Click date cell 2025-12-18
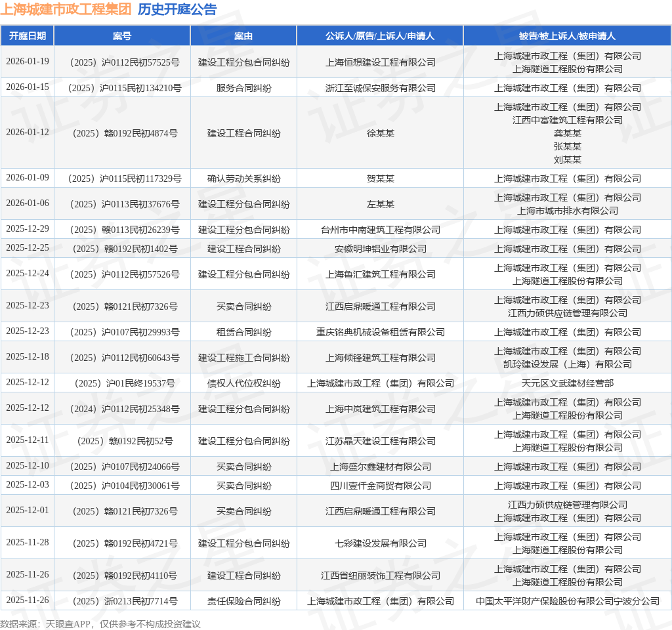This screenshot has width=672, height=630. pyautogui.click(x=28, y=357)
